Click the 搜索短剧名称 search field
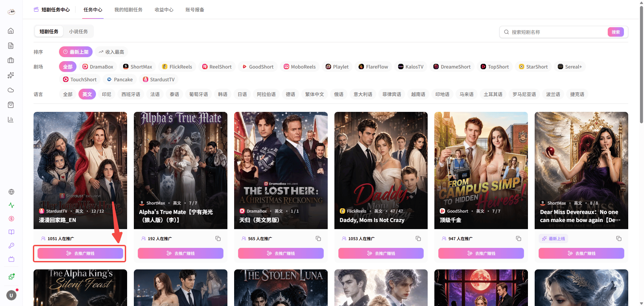 tap(558, 32)
